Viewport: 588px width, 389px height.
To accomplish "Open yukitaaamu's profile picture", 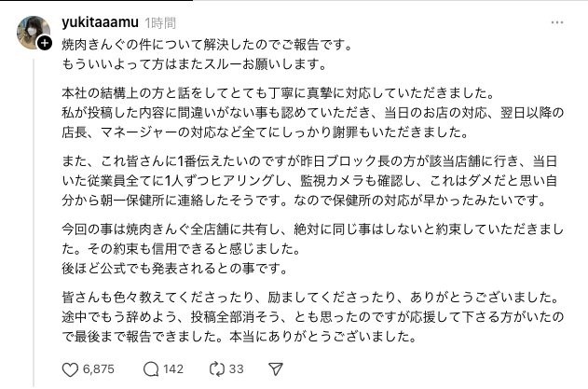I will [33, 31].
